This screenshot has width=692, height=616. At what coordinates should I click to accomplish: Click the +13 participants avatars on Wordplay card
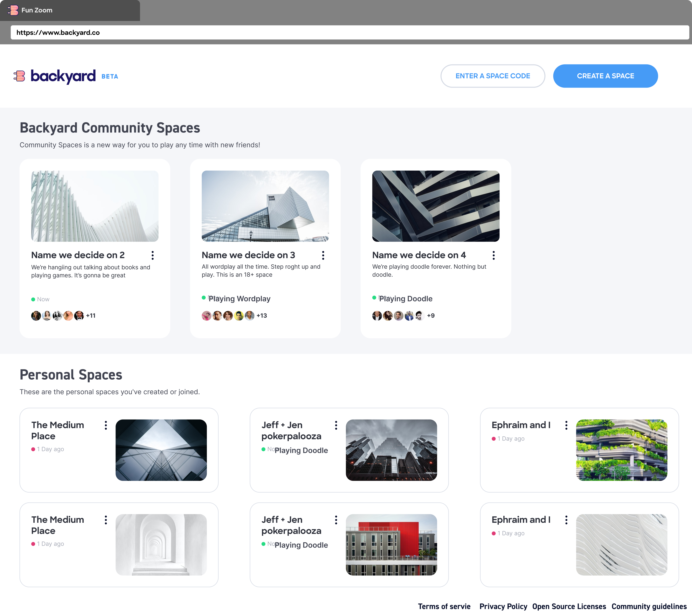point(262,315)
